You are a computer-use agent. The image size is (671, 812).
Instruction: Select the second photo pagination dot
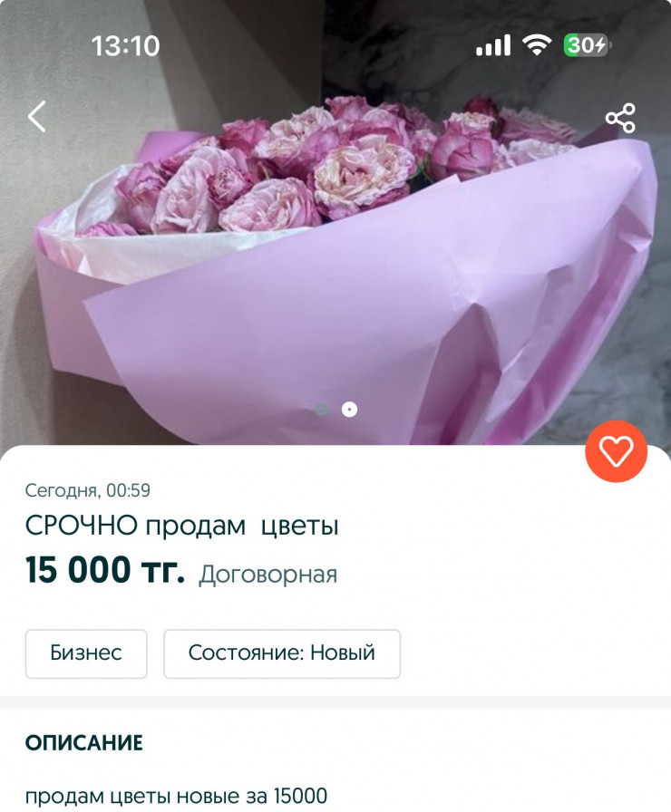pyautogui.click(x=349, y=410)
